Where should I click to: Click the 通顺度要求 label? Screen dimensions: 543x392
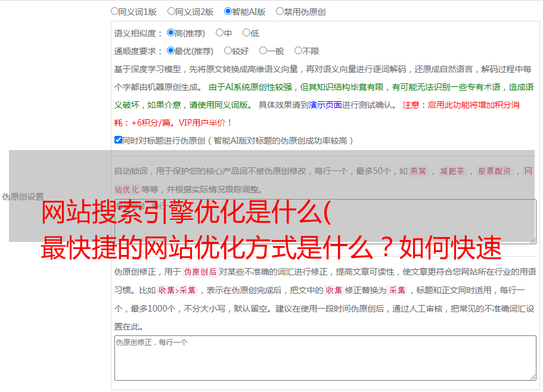click(x=138, y=52)
